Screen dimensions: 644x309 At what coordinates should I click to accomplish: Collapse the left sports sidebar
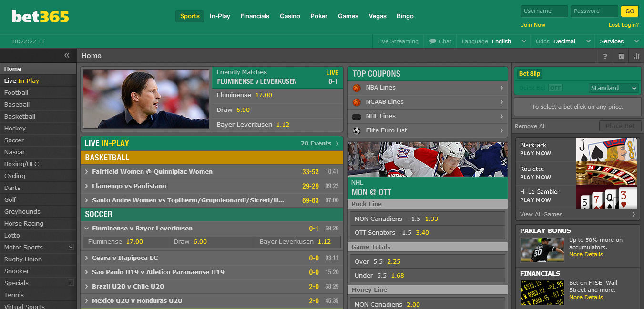coord(67,55)
